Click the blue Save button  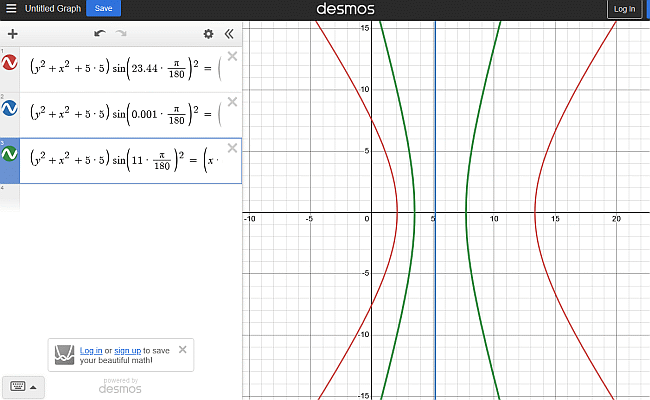[x=103, y=8]
